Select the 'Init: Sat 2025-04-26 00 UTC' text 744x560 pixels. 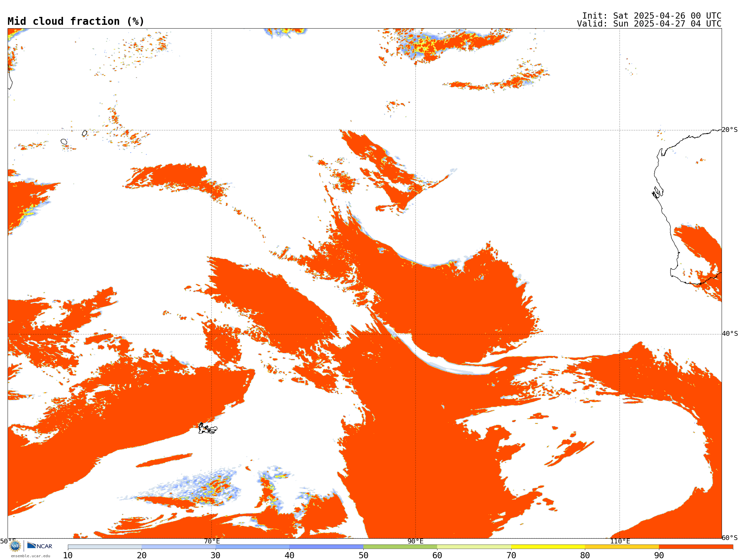(652, 16)
